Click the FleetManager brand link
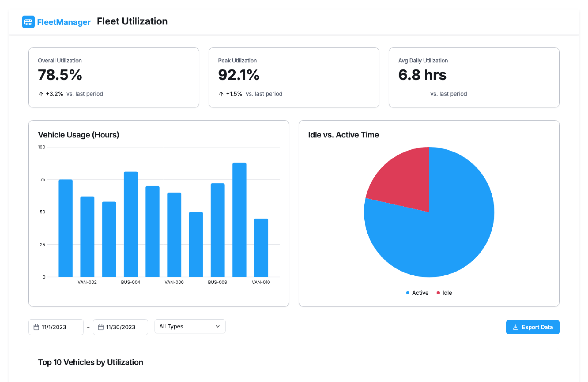Screen dimensions: 588x382 [x=64, y=22]
